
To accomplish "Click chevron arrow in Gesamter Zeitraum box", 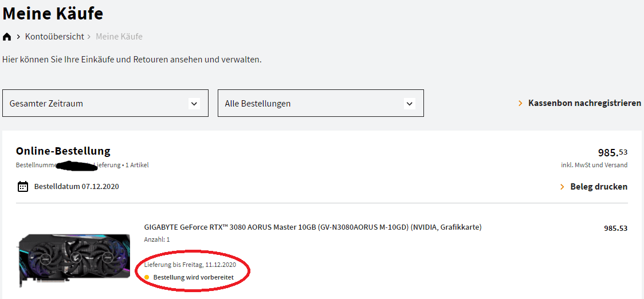I will [x=194, y=104].
